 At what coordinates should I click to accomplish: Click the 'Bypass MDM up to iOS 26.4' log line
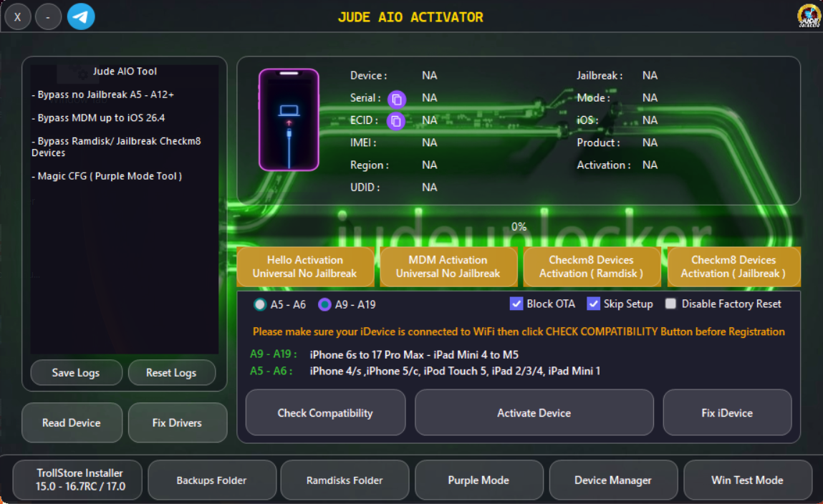[98, 118]
